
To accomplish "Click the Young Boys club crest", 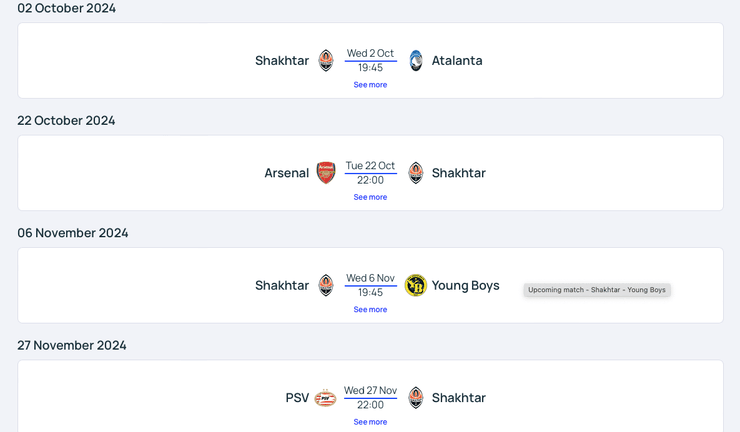I will 416,285.
